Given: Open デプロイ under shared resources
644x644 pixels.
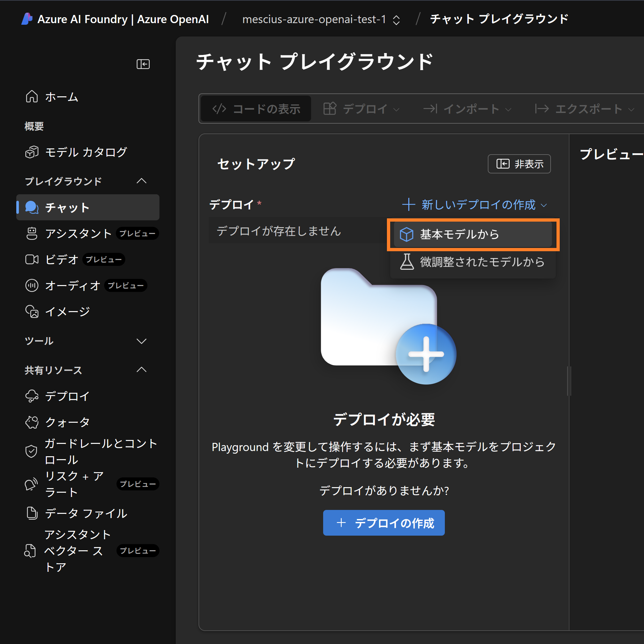Looking at the screenshot, I should [x=88, y=396].
